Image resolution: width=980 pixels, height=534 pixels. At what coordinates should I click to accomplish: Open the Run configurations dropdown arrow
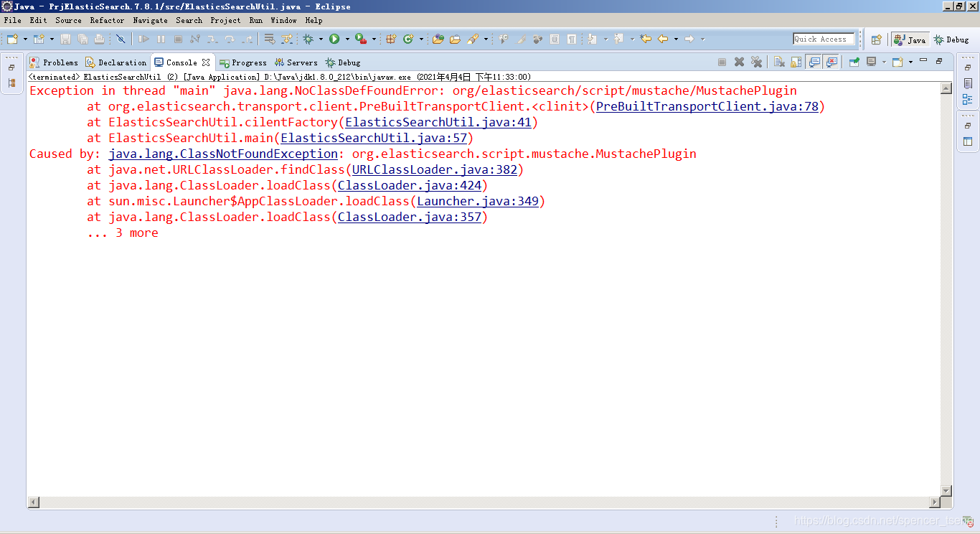(348, 39)
